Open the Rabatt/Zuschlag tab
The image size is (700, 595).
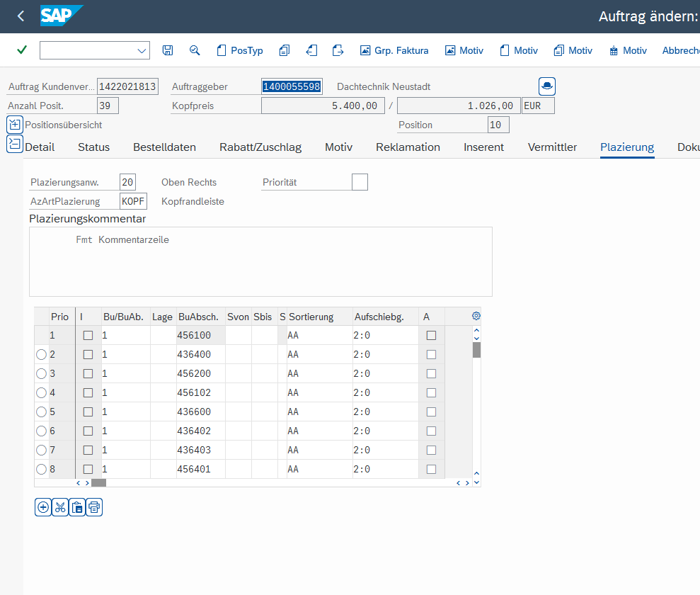[x=260, y=147]
